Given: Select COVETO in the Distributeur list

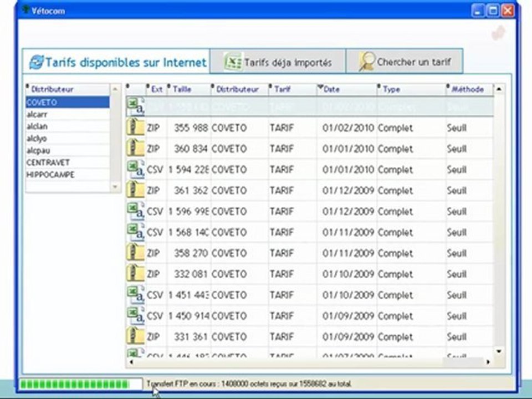Looking at the screenshot, I should click(x=68, y=102).
